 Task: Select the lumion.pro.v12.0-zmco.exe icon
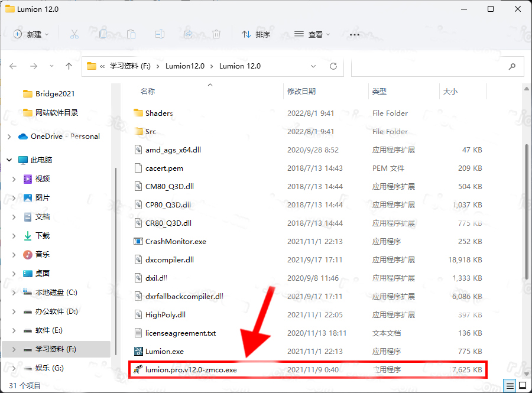[138, 369]
